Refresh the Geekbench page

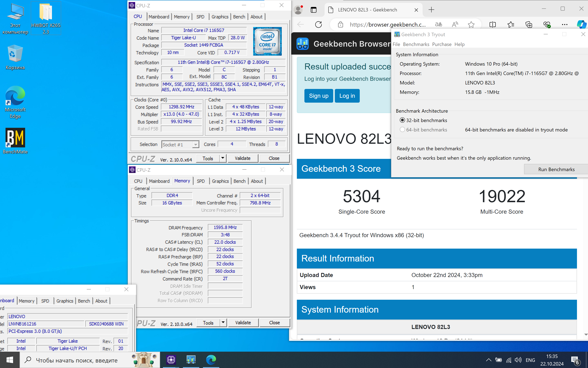tap(318, 24)
